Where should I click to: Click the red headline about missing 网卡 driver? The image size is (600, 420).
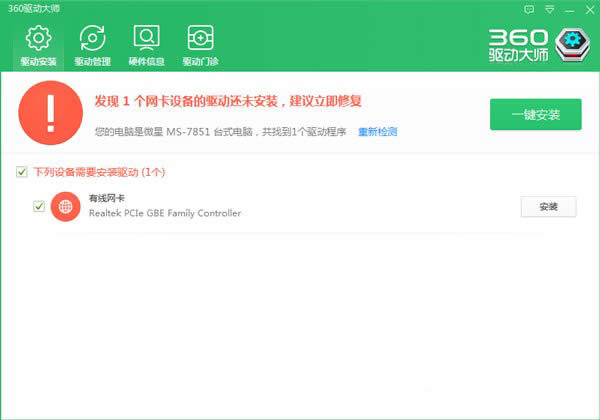click(x=227, y=101)
